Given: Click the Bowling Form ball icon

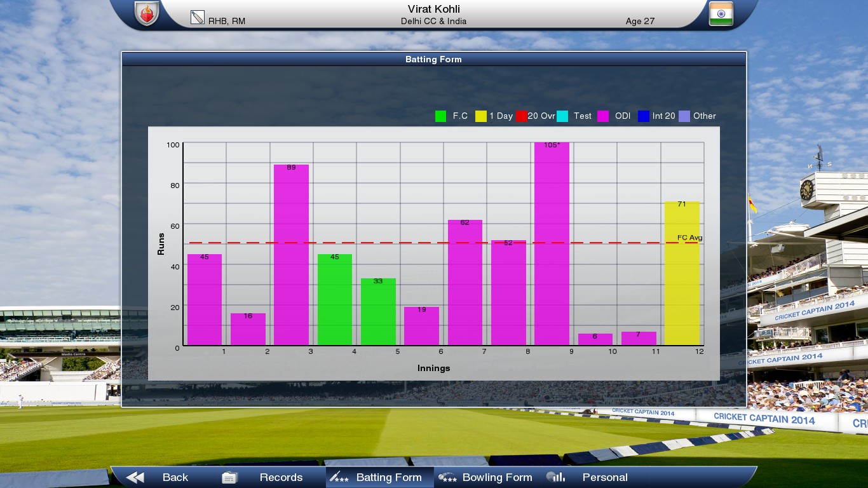Looking at the screenshot, I should coord(447,477).
